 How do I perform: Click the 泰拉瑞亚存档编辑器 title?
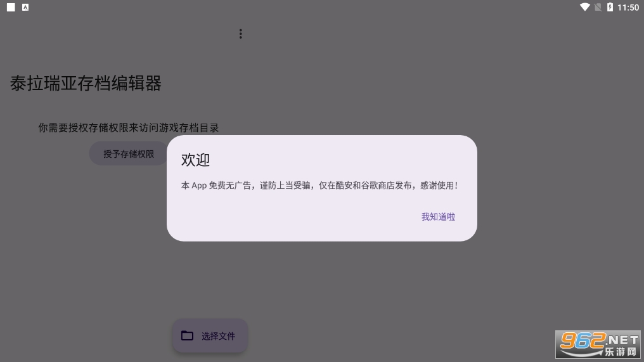[x=86, y=84]
